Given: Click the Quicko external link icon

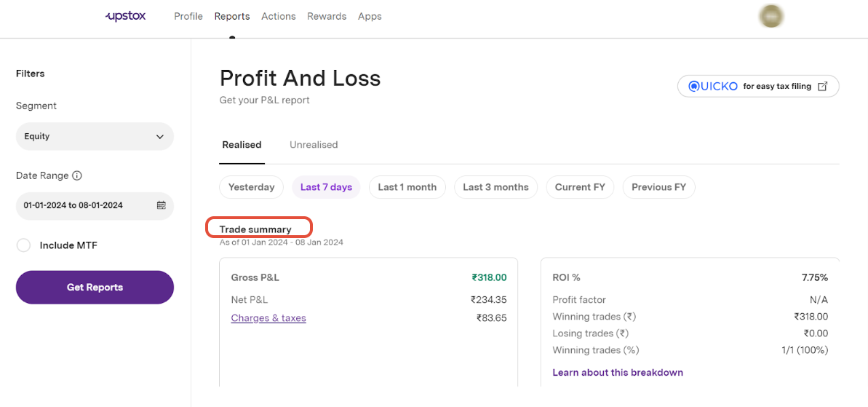Looking at the screenshot, I should tap(823, 86).
